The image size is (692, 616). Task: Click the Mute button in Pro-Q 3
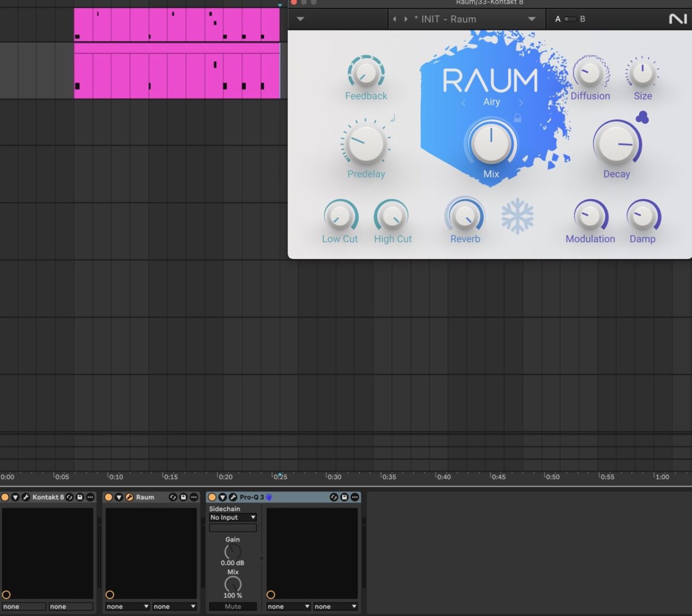[x=233, y=606]
